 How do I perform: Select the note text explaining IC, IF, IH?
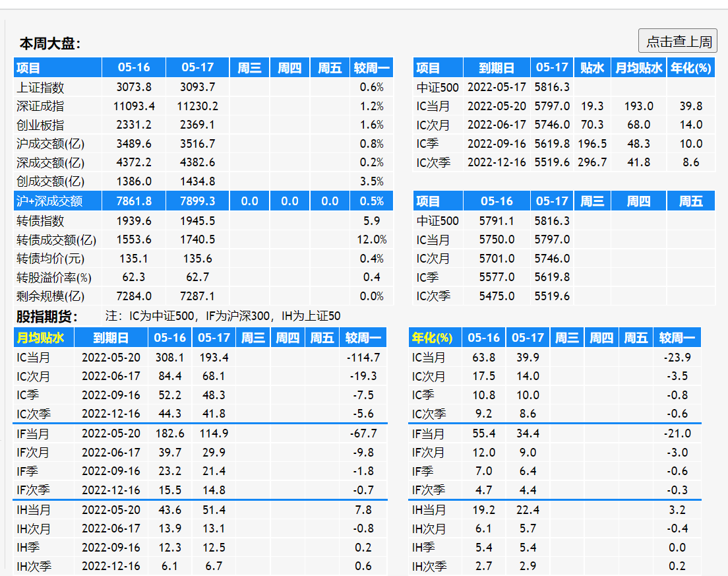pyautogui.click(x=223, y=317)
